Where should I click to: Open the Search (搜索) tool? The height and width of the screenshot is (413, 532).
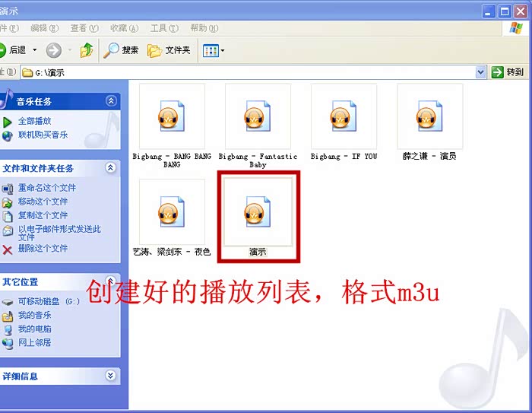coord(121,50)
